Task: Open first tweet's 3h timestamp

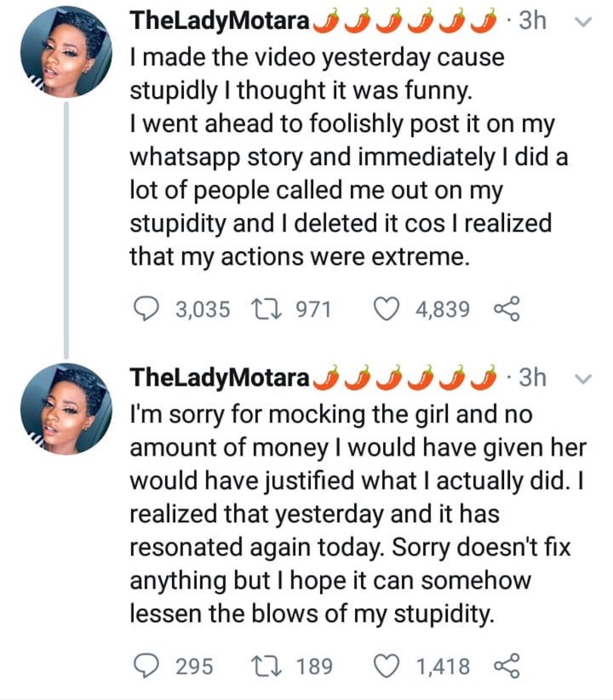Action: coord(533,20)
